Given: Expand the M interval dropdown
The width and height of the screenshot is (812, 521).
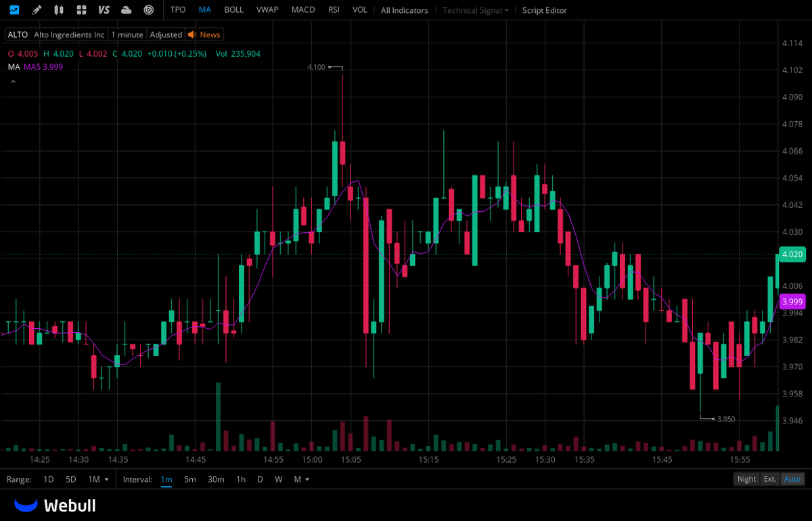Looking at the screenshot, I should click(301, 479).
